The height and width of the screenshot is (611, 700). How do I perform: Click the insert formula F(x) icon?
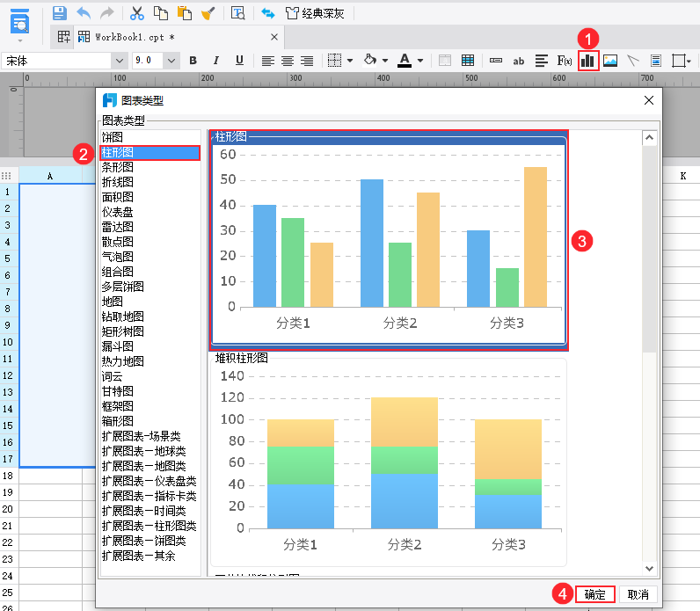(x=565, y=61)
